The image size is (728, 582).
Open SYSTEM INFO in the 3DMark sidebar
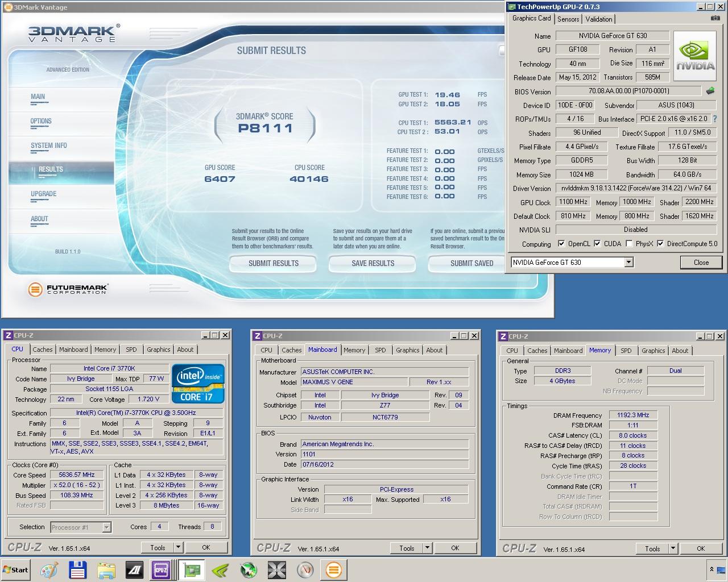pyautogui.click(x=49, y=145)
